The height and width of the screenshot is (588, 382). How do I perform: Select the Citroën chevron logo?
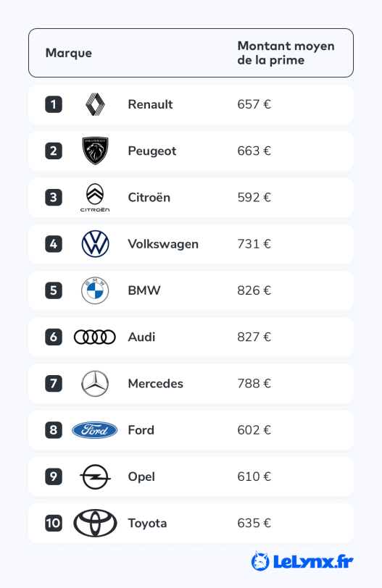[x=95, y=198]
